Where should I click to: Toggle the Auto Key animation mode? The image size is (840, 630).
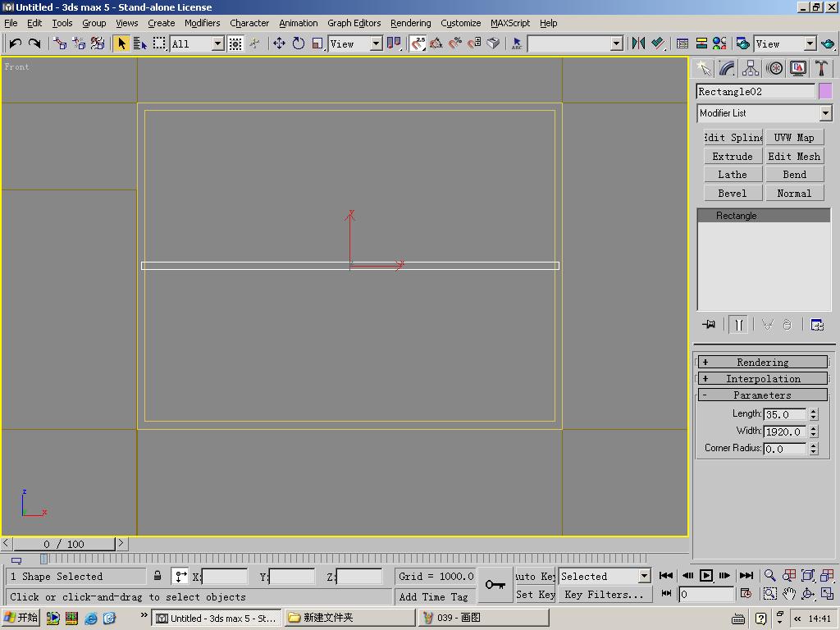point(536,576)
